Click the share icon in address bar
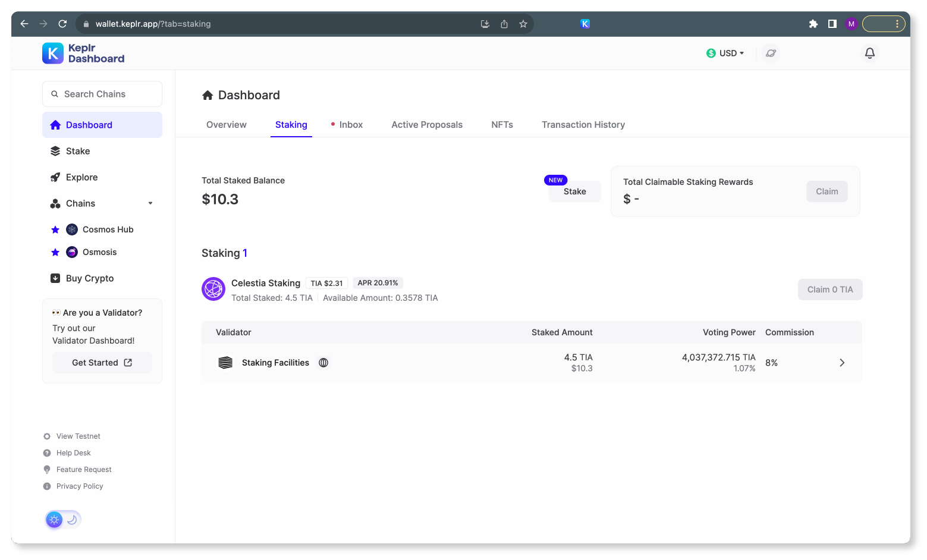This screenshot has height=560, width=927. pyautogui.click(x=504, y=24)
